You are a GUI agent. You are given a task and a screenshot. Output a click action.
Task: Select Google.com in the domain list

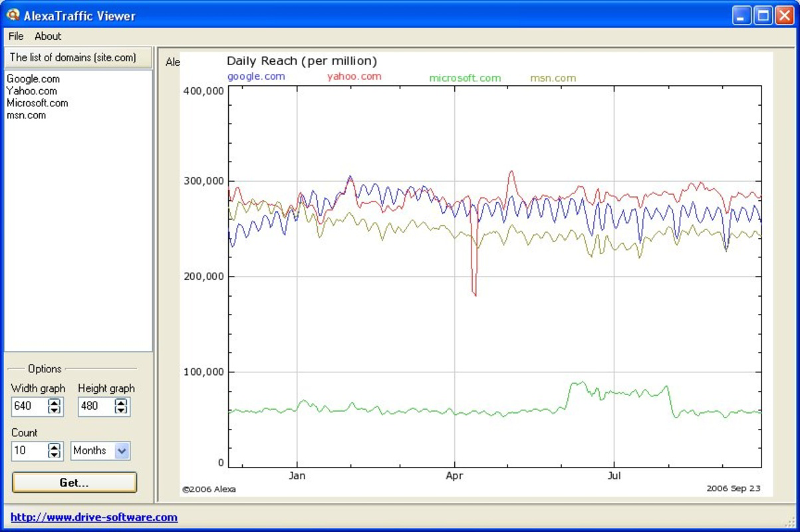point(33,79)
